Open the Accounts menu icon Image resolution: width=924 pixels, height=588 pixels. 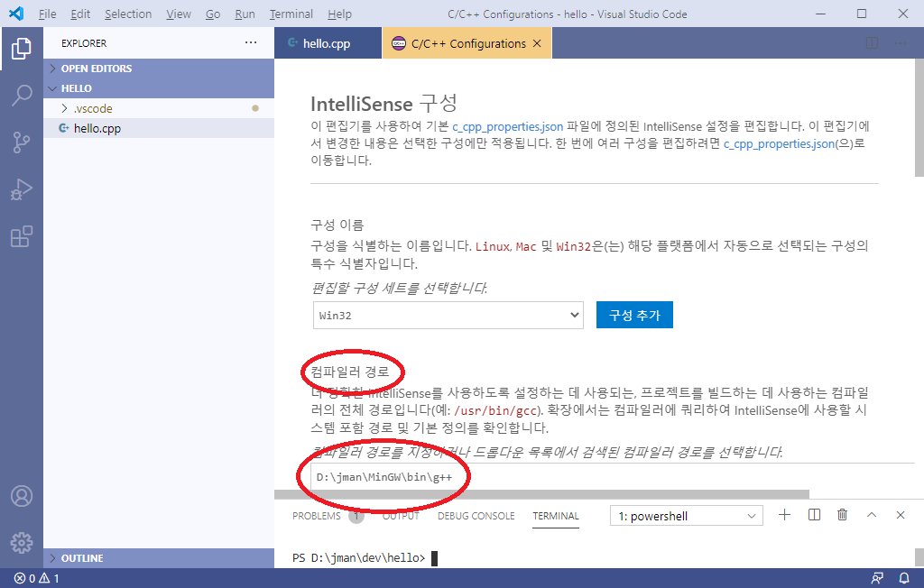coord(22,496)
